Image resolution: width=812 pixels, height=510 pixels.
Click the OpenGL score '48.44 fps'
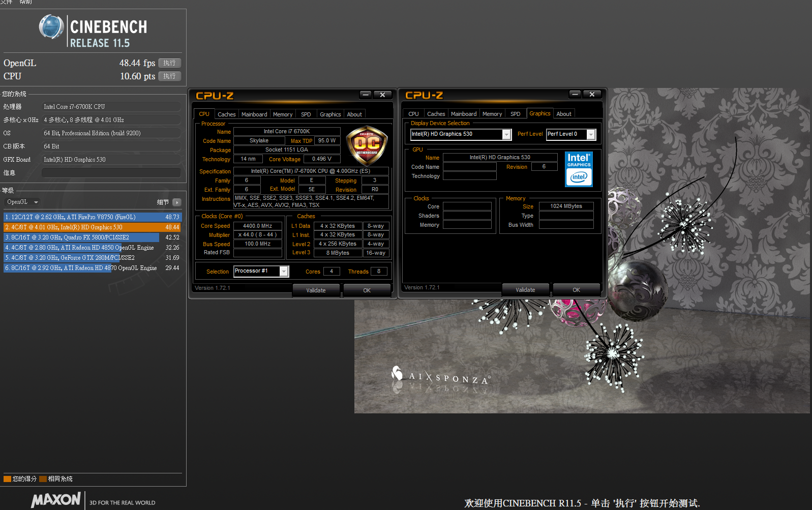point(137,63)
